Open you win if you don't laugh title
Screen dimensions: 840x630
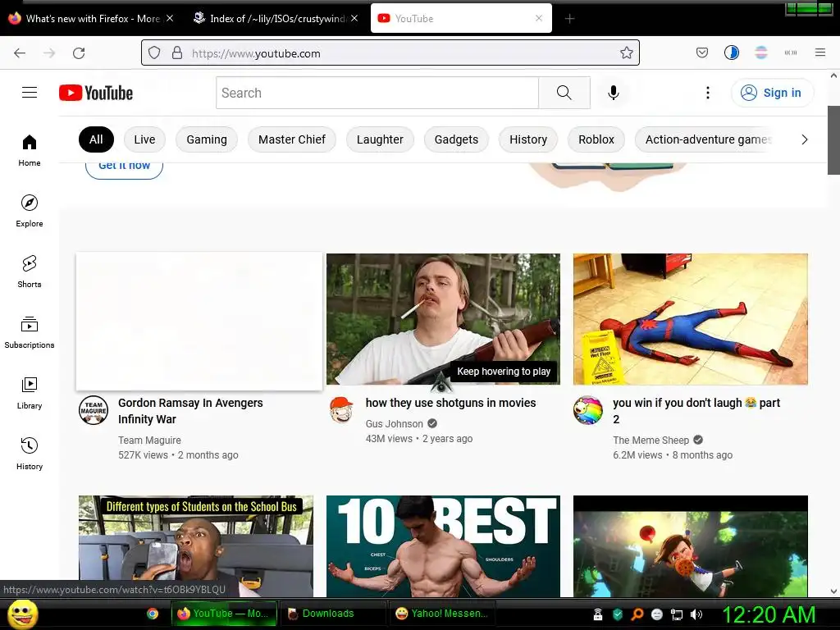(x=696, y=411)
